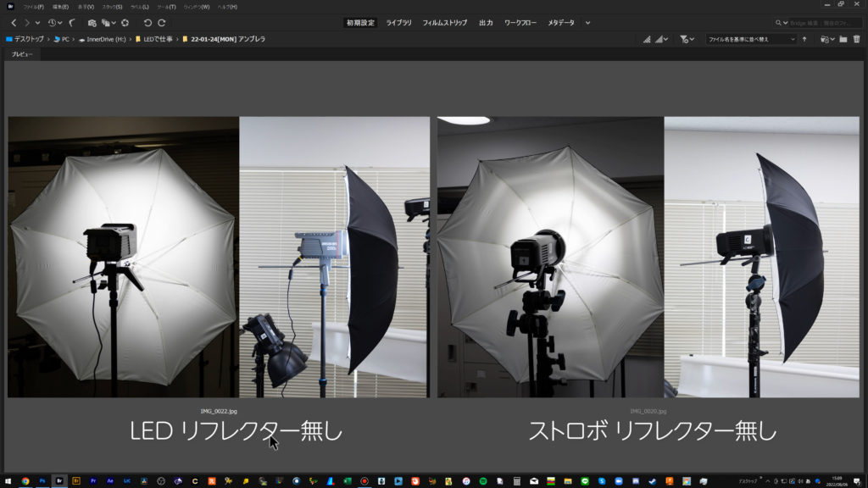The width and height of the screenshot is (868, 488).
Task: Open the 出力 workspace
Action: coord(486,23)
